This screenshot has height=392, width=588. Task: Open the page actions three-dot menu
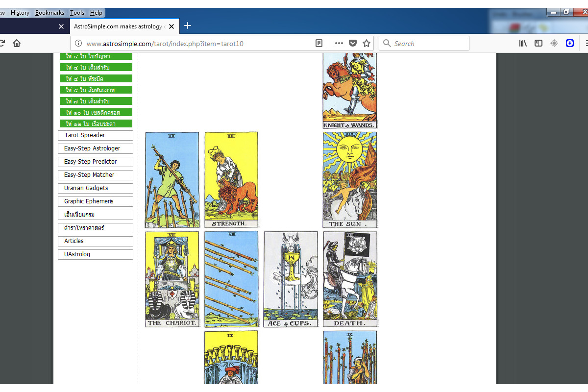pos(339,43)
